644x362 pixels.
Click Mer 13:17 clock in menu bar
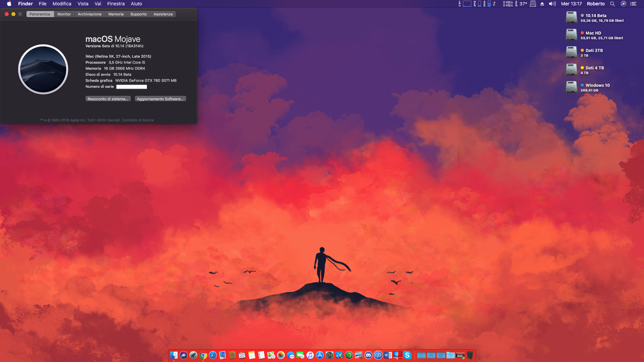[x=572, y=4]
